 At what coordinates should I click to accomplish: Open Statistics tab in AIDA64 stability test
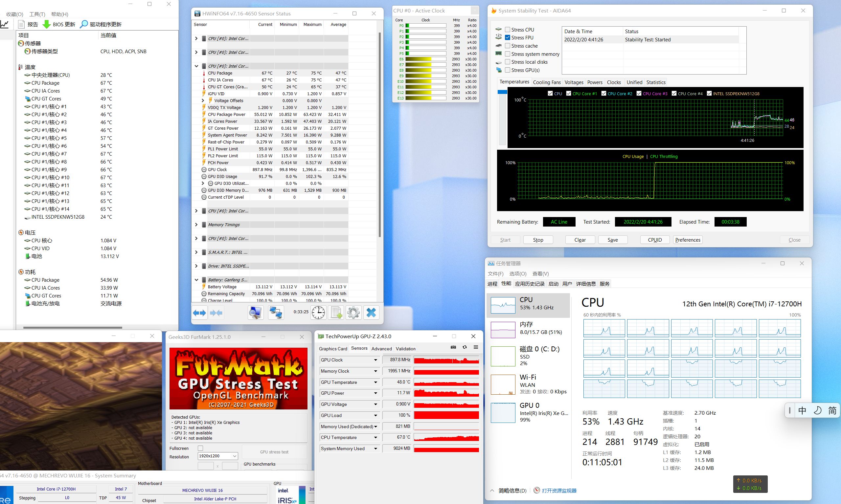656,82
